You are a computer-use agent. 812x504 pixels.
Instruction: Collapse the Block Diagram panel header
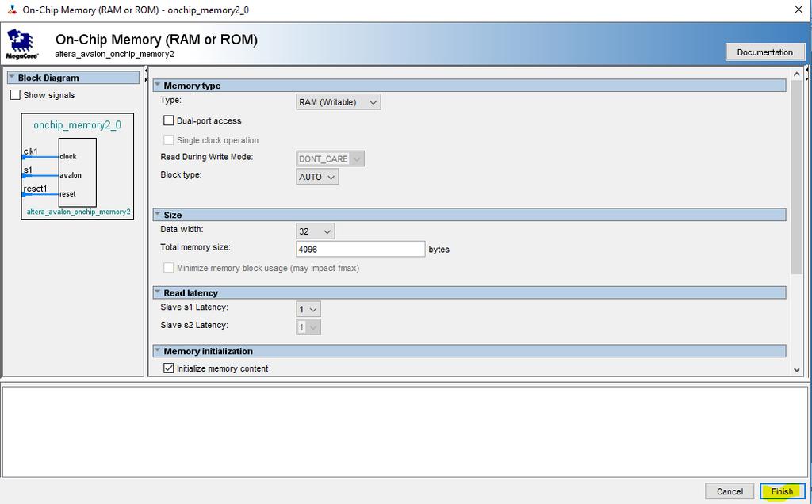(73, 78)
